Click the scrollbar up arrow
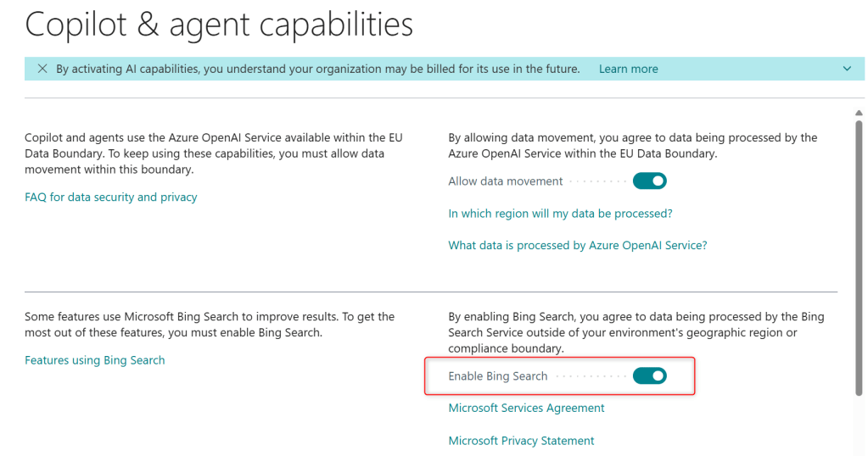Viewport: 868px width, 456px height. (x=860, y=111)
